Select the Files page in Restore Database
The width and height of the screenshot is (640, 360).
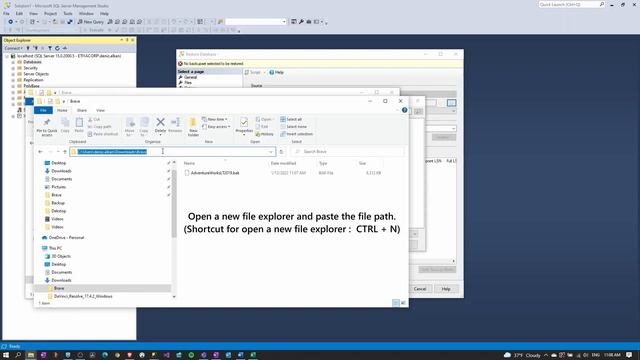(x=188, y=82)
